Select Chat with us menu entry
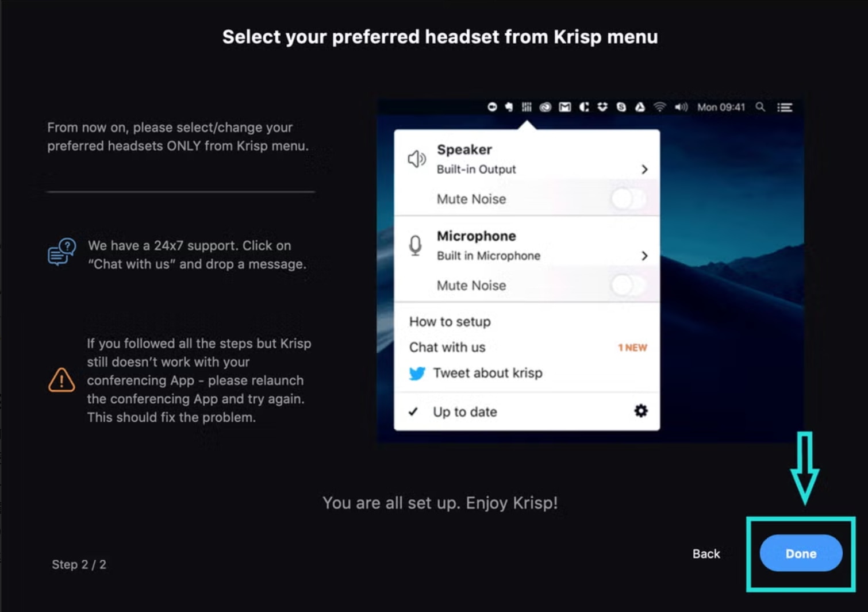The height and width of the screenshot is (612, 868). [x=447, y=347]
